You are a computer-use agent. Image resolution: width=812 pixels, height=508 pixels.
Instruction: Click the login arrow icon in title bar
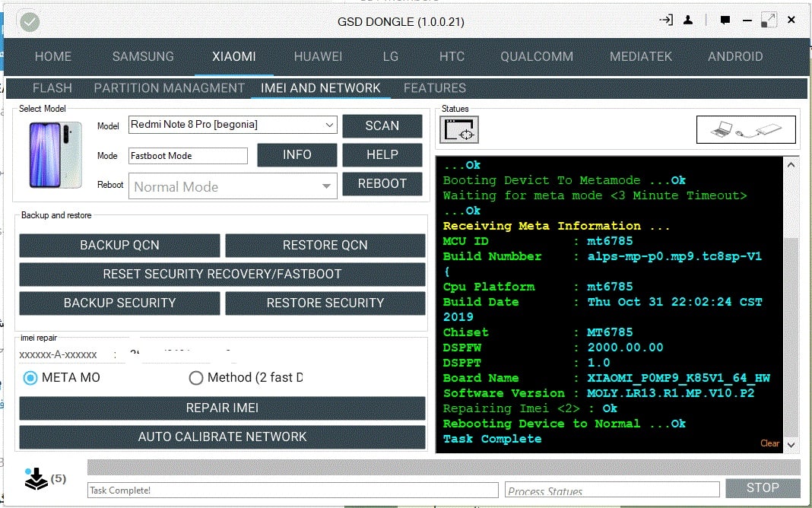(666, 21)
